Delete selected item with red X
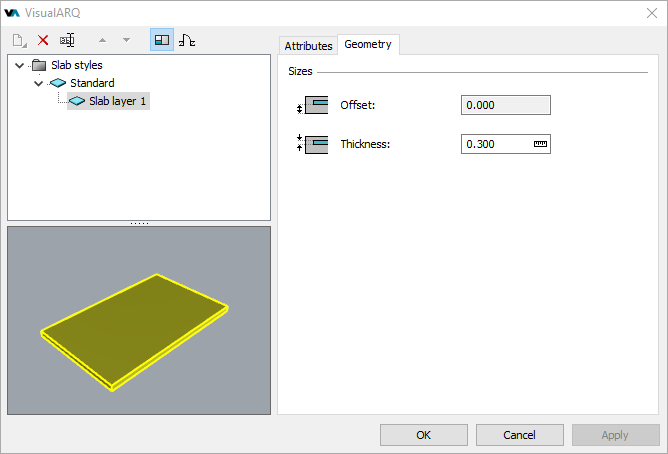 pos(43,40)
